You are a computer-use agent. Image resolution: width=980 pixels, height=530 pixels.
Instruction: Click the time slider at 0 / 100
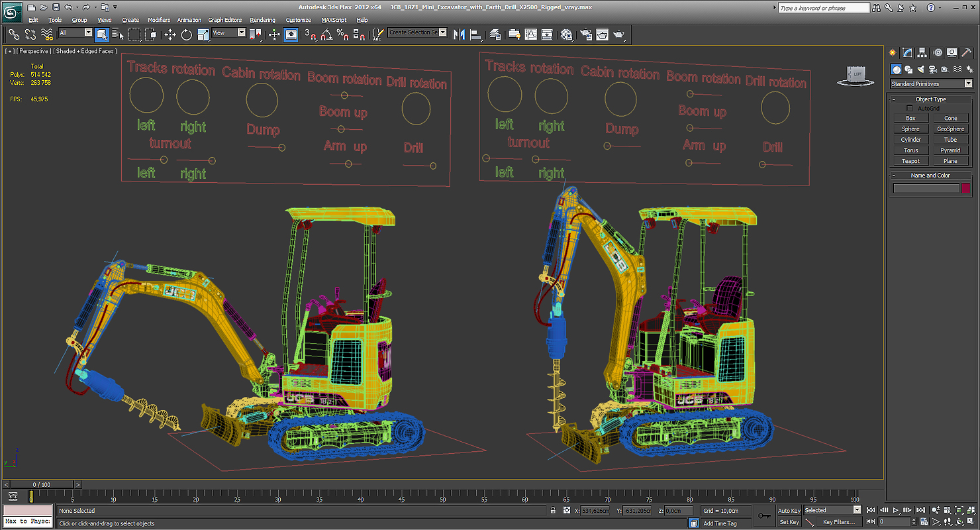[41, 485]
